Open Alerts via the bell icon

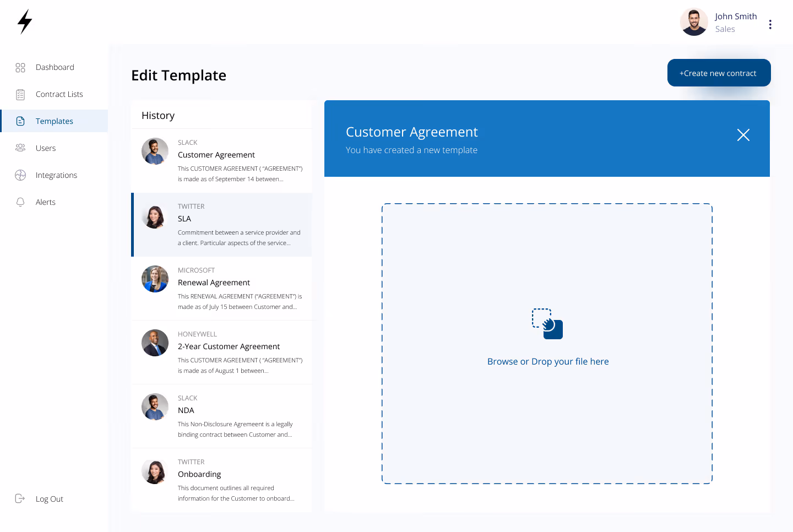click(x=20, y=202)
